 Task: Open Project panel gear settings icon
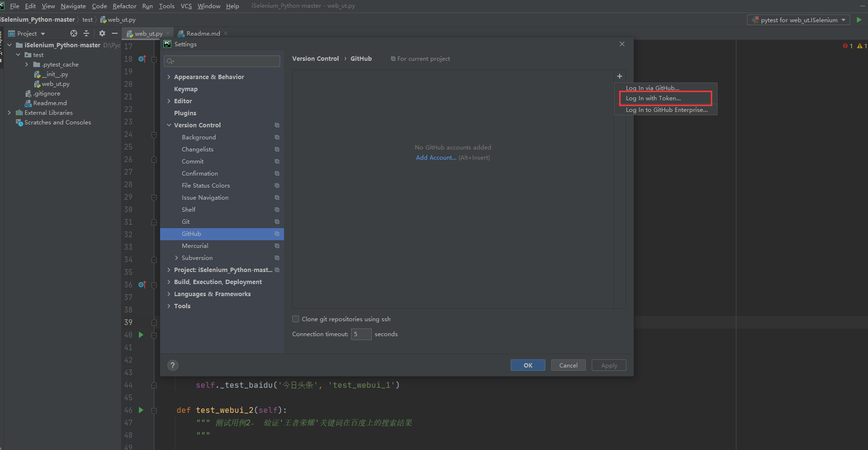coord(102,33)
